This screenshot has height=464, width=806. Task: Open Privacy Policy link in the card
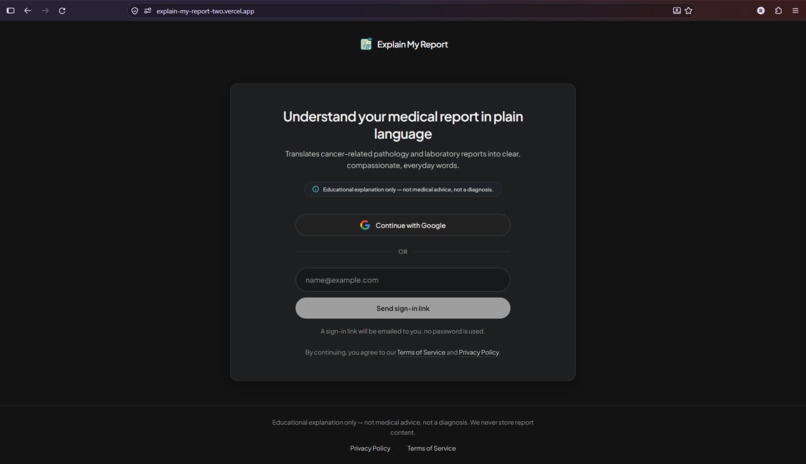pyautogui.click(x=479, y=352)
